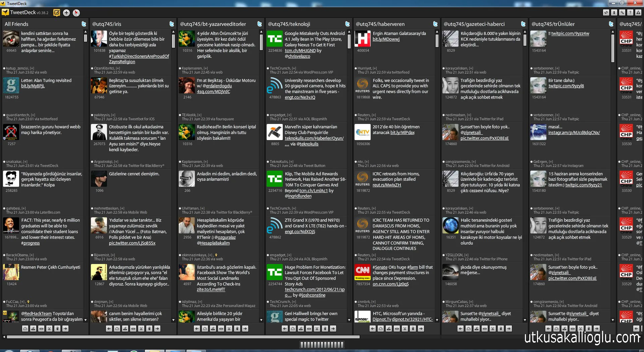Expand the [+] next to BarackObama

(32, 255)
